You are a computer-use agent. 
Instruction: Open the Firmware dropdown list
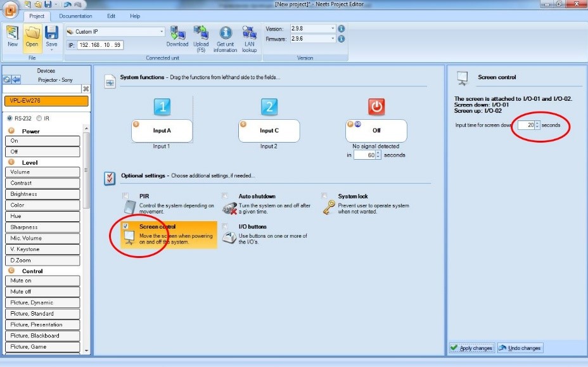point(333,39)
